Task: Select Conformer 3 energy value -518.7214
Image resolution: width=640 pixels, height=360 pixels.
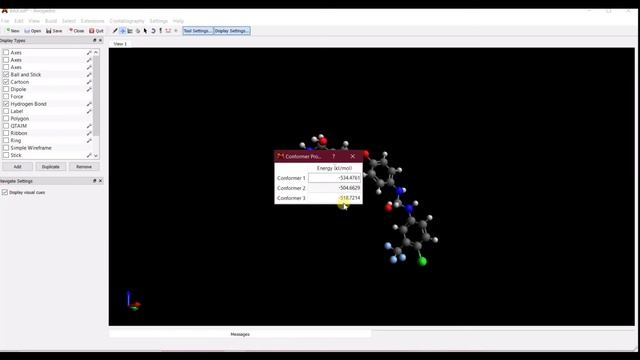Action: point(349,198)
